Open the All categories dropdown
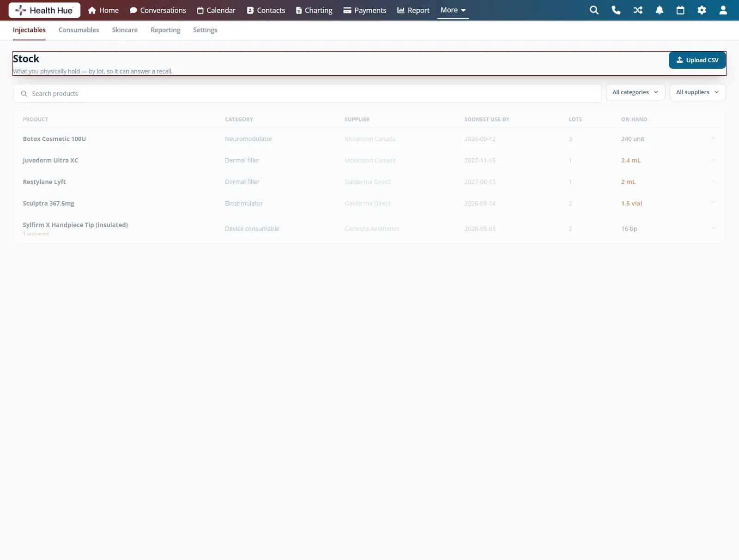The width and height of the screenshot is (739, 560). pos(636,92)
